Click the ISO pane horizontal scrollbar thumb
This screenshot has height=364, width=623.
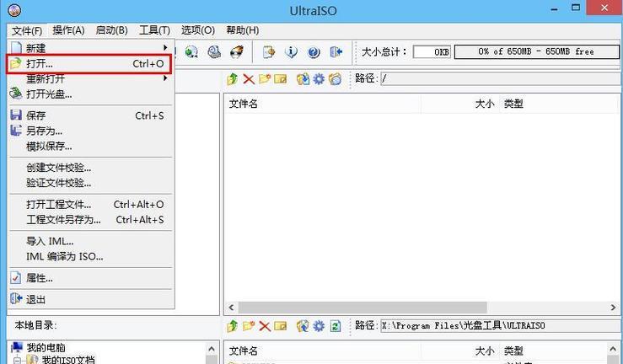pyautogui.click(x=363, y=308)
